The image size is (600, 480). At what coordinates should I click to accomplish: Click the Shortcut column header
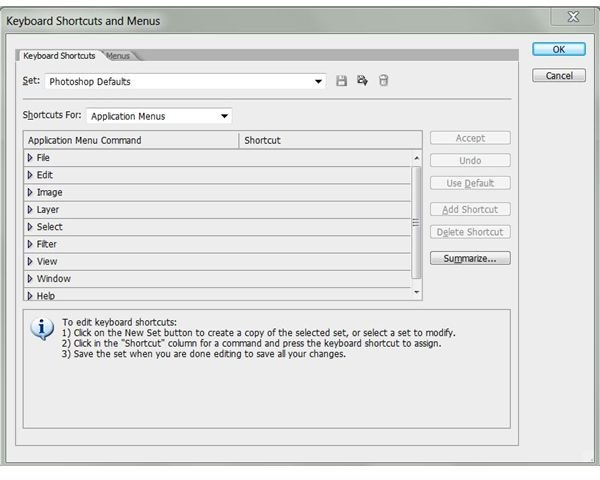click(x=331, y=140)
